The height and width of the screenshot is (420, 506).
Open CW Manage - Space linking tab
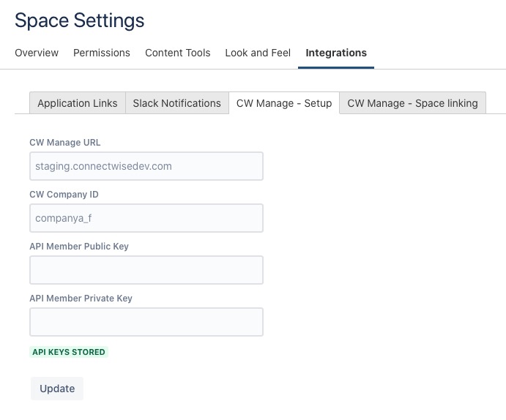coord(412,103)
